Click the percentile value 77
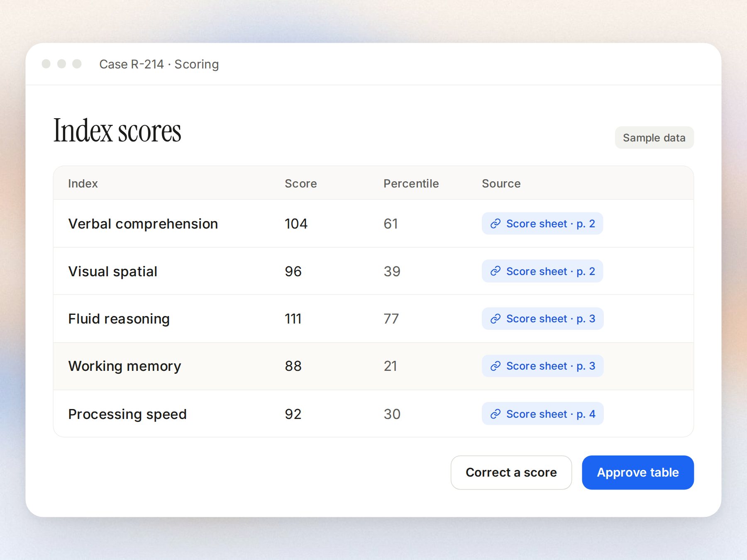This screenshot has height=560, width=747. coord(391,319)
